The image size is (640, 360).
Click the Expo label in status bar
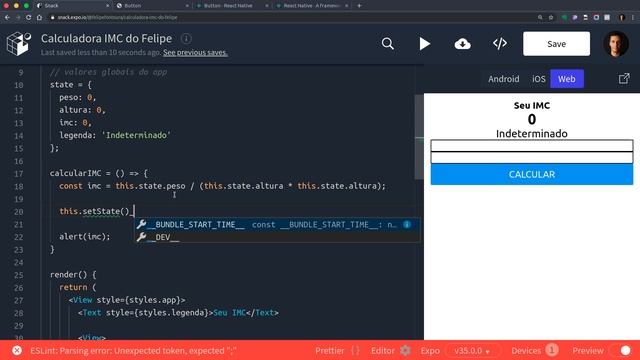coord(430,351)
